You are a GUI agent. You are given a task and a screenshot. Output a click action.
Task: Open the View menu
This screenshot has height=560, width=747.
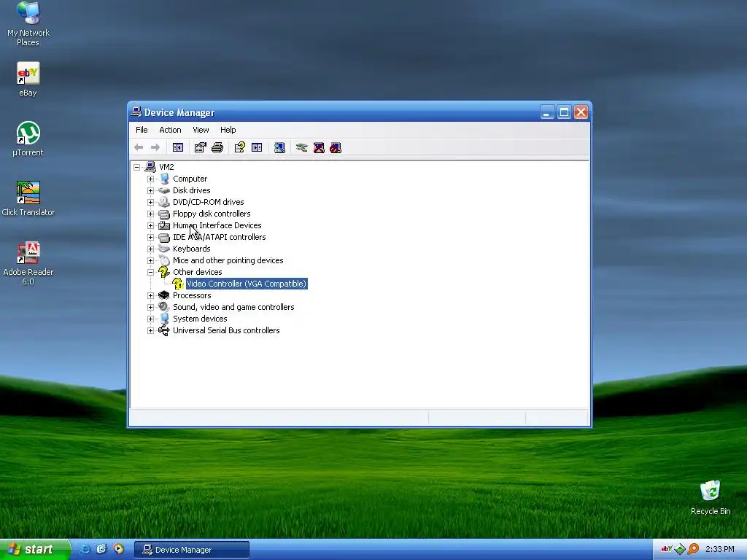point(201,130)
